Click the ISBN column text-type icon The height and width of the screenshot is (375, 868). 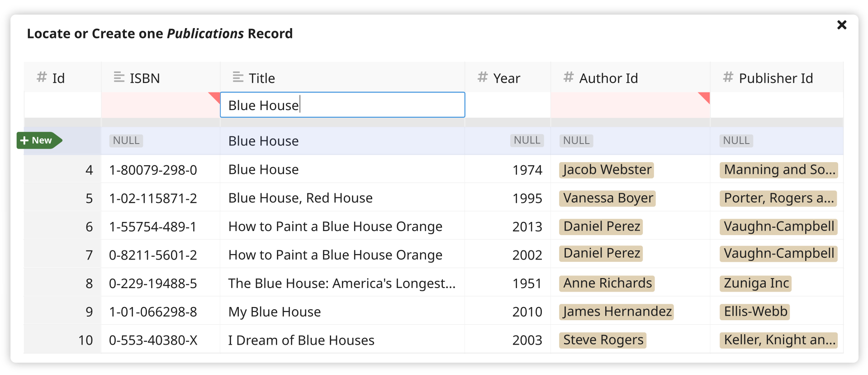119,77
